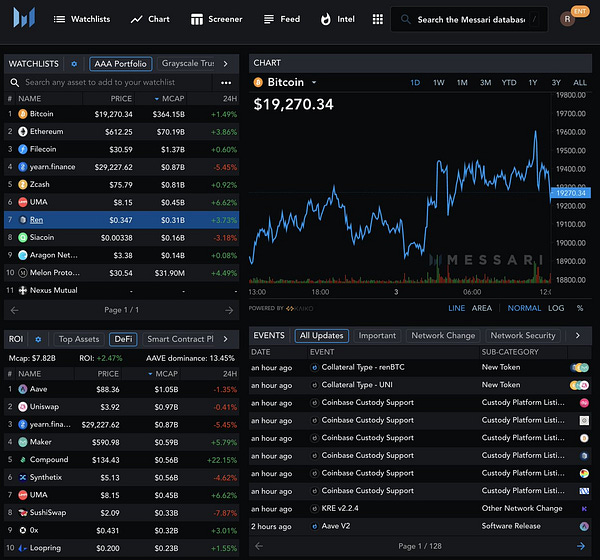
Task: Click the Uniswap icon in ROI table
Action: [x=23, y=407]
